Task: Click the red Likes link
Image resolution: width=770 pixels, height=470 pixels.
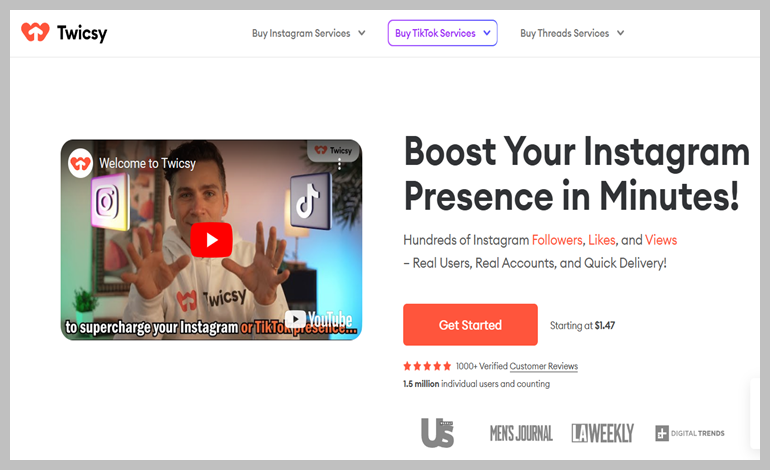Action: [602, 240]
